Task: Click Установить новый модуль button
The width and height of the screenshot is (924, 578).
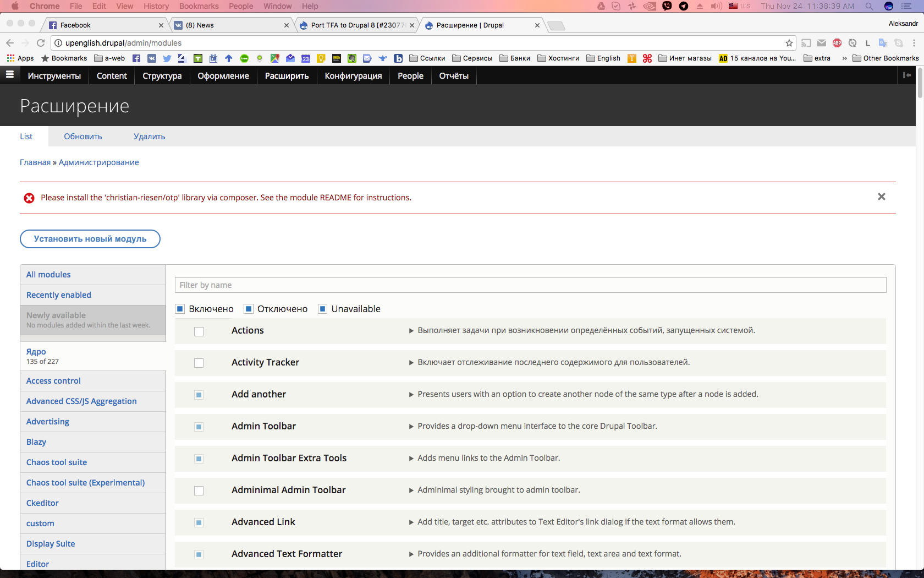Action: 90,239
